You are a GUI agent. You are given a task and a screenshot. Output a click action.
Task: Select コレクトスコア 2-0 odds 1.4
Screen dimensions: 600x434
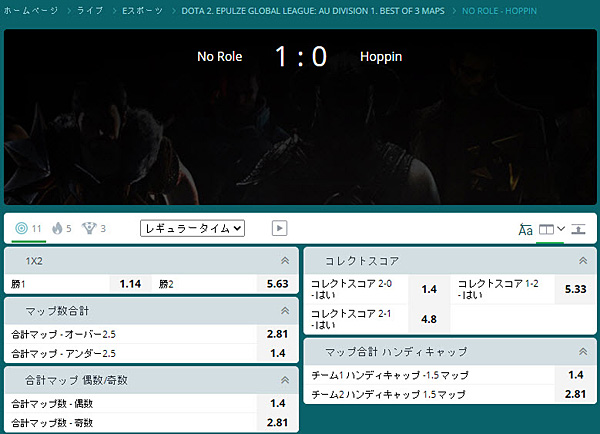[429, 289]
